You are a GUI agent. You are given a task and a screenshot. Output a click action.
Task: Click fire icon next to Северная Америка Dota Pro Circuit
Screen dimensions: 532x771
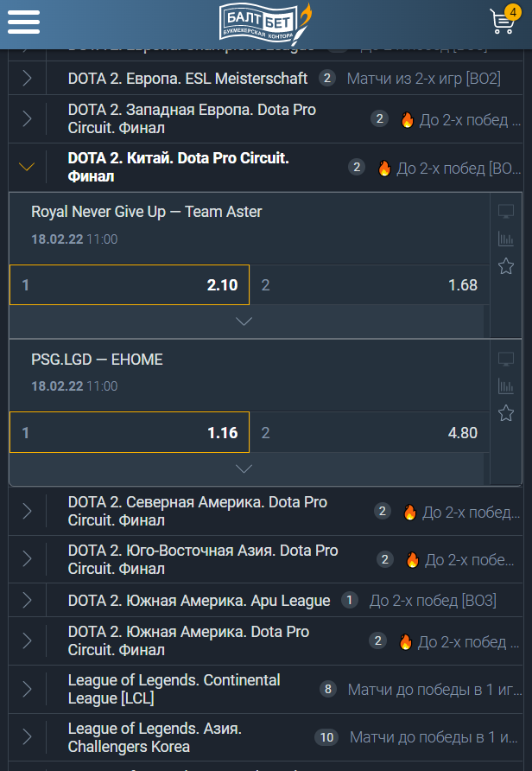(409, 513)
